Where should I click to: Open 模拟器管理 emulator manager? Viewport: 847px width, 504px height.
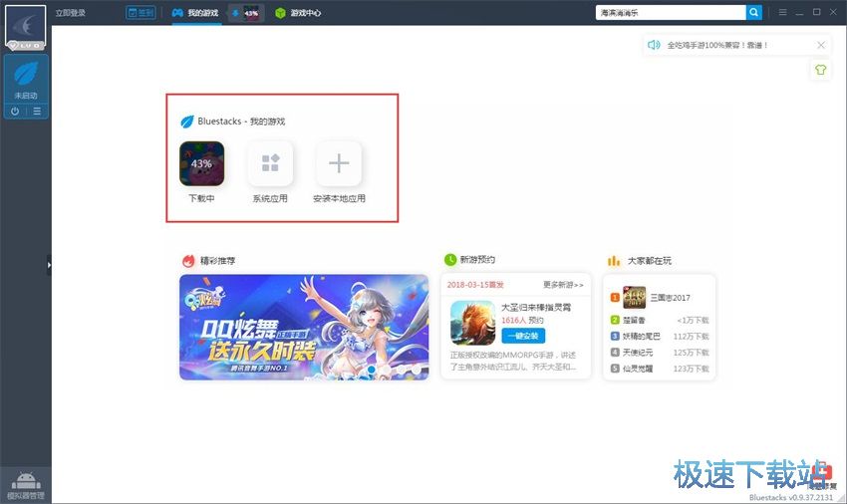point(26,485)
